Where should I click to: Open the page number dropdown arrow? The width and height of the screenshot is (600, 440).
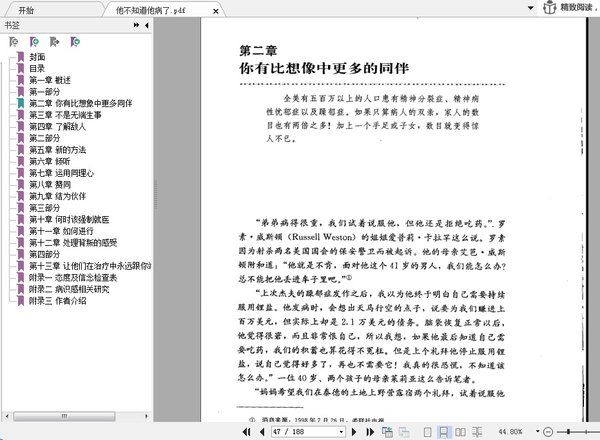pos(341,432)
